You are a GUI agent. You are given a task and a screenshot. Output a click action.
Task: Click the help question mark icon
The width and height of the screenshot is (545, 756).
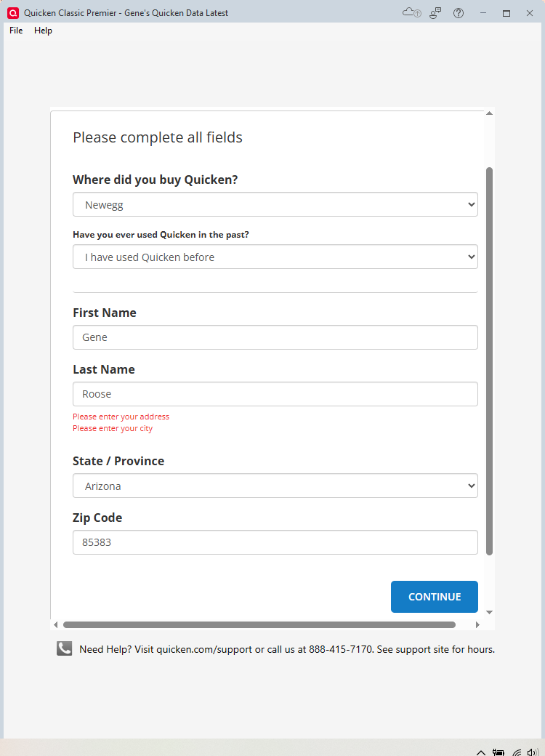[459, 13]
